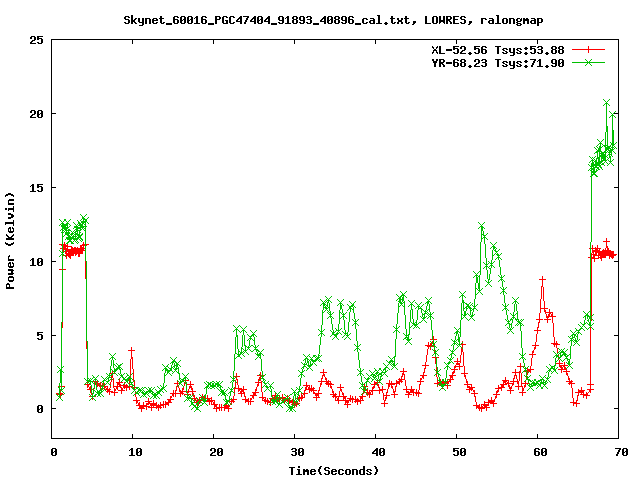Screen dimensions: 640x480
Task: Click the plot title Skynet_60016_PGC47404 text
Action: coord(333,20)
